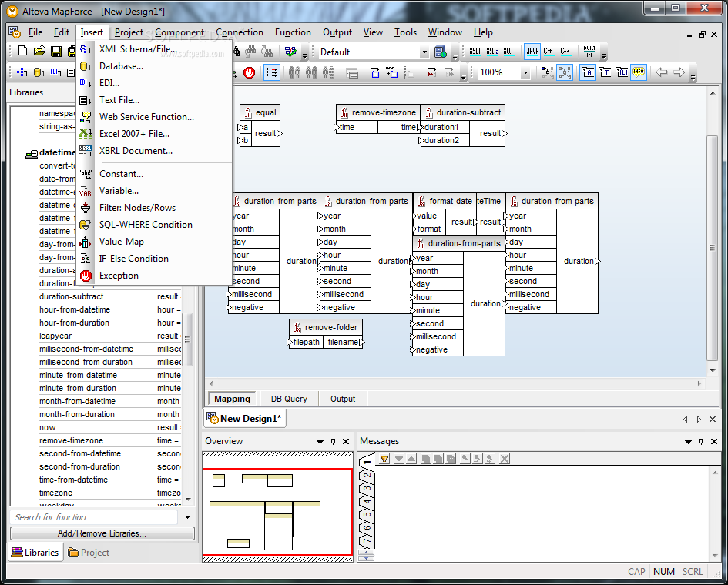728x585 pixels.
Task: Click the Libraries list vertical scrollbar
Action: point(187,339)
